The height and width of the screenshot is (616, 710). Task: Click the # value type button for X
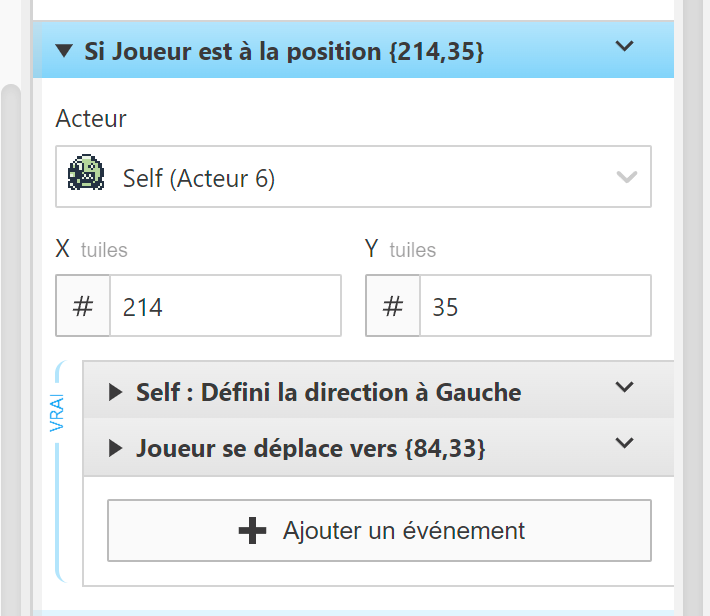(x=83, y=306)
